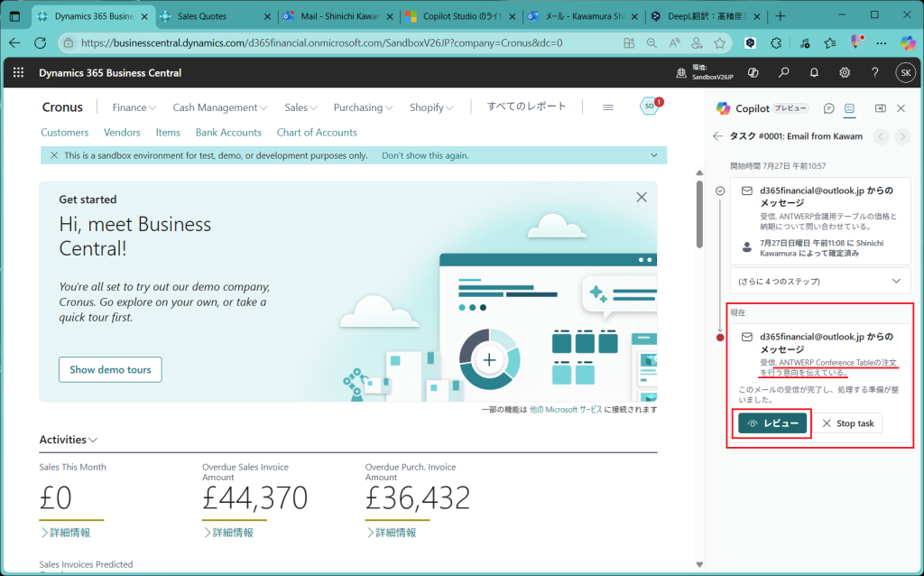Open the SK account avatar

coord(906,72)
